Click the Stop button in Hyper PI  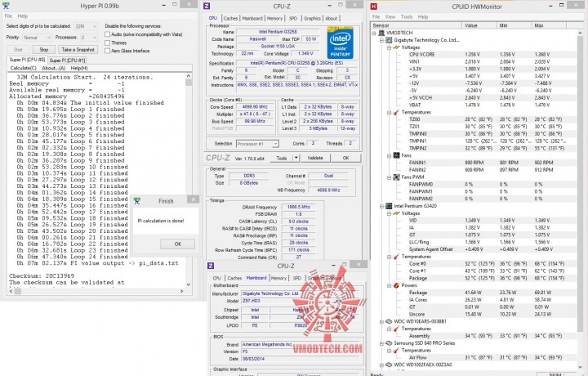pyautogui.click(x=44, y=50)
